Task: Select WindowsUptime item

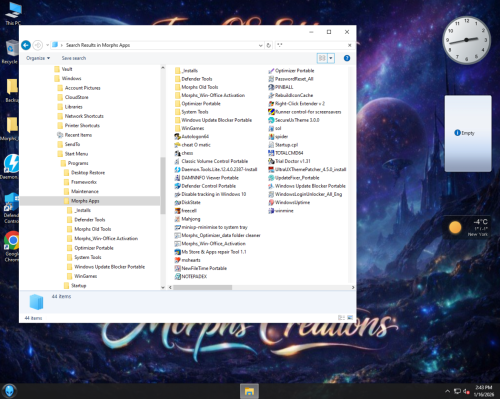Action: point(289,202)
